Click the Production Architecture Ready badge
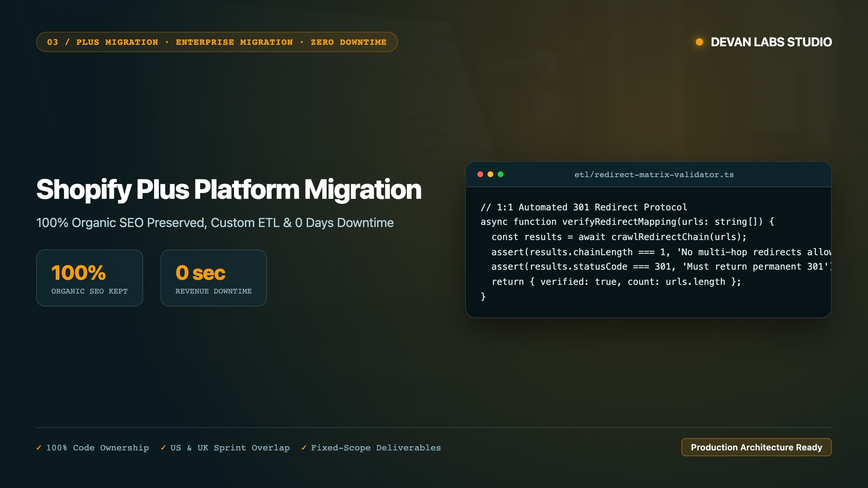This screenshot has width=868, height=488. pyautogui.click(x=756, y=447)
